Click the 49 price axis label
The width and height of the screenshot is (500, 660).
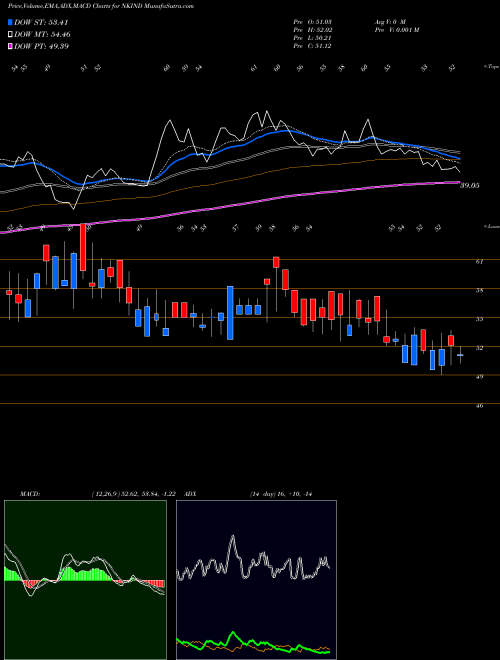(x=479, y=377)
